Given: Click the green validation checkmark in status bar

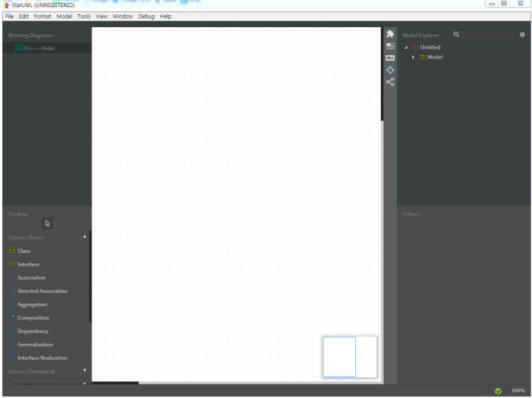Looking at the screenshot, I should click(x=498, y=391).
